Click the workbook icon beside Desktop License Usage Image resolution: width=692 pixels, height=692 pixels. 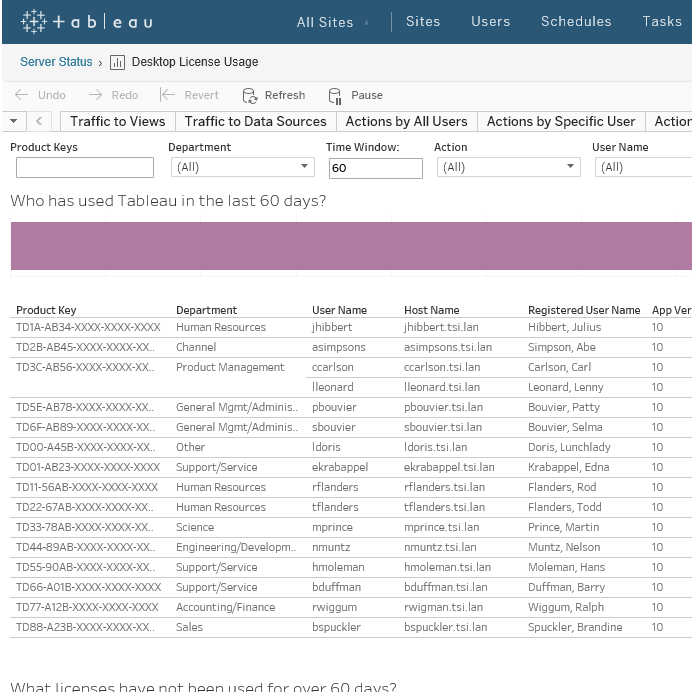tap(117, 62)
